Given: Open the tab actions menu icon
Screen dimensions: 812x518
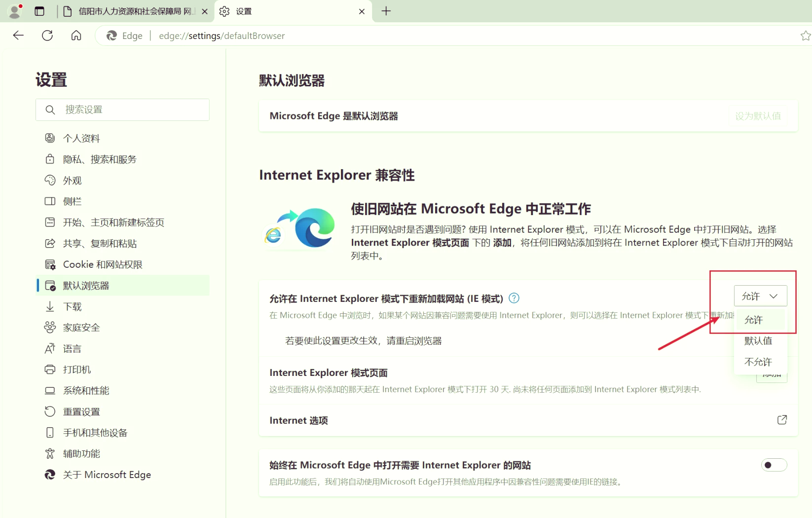Looking at the screenshot, I should 39,11.
